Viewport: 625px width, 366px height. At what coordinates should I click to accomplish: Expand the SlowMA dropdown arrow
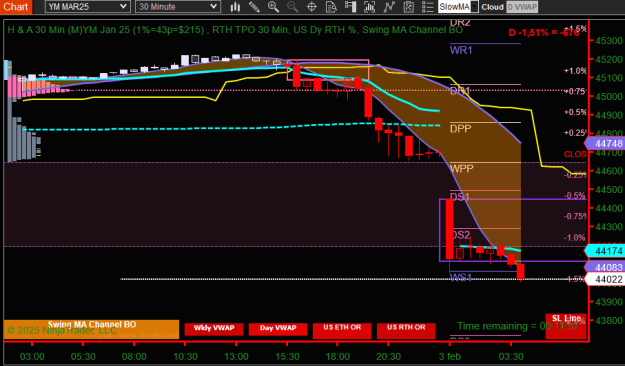coord(474,7)
